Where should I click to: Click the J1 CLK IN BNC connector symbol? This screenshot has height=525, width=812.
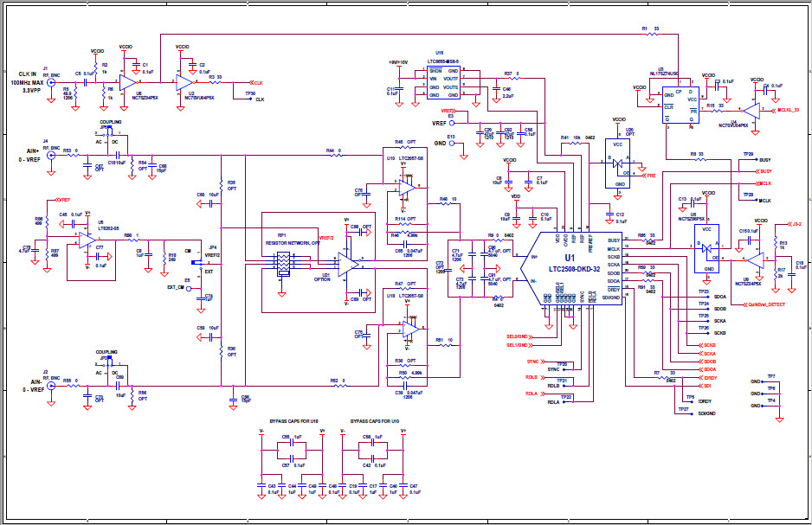(x=51, y=82)
